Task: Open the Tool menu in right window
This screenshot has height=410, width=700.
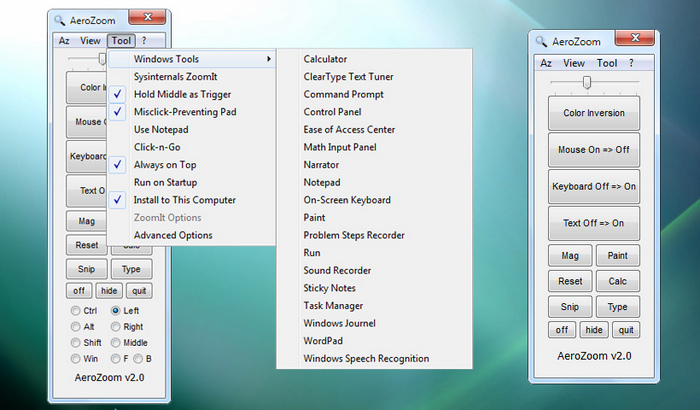Action: 607,63
